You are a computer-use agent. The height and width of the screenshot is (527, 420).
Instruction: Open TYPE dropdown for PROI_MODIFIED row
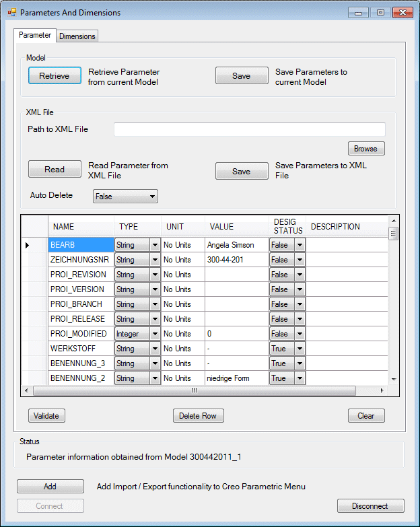click(155, 334)
